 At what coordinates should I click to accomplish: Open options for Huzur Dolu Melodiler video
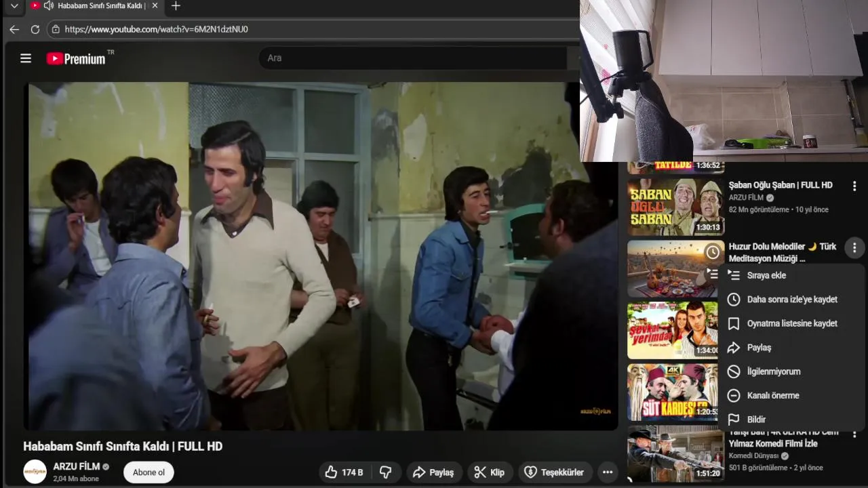click(854, 248)
